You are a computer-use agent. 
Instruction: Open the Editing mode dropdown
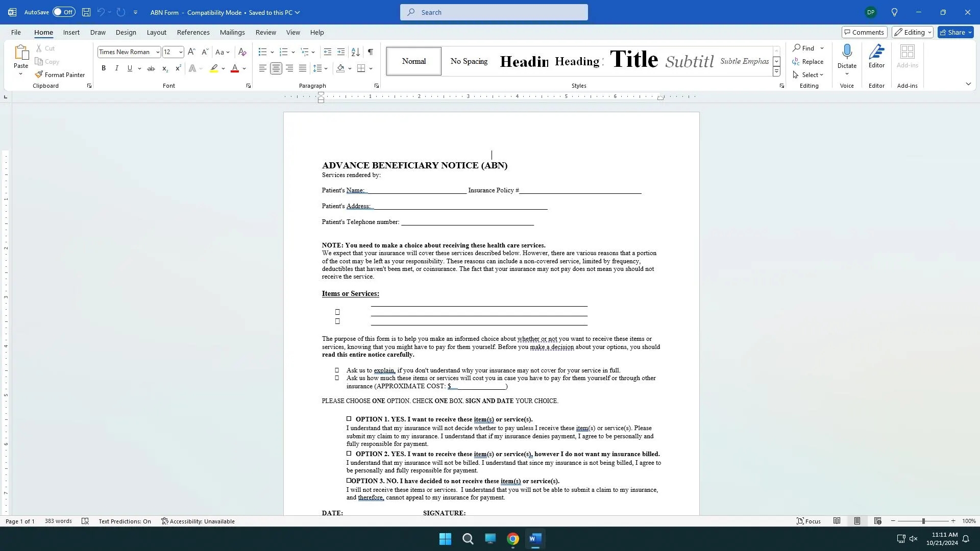pos(913,32)
